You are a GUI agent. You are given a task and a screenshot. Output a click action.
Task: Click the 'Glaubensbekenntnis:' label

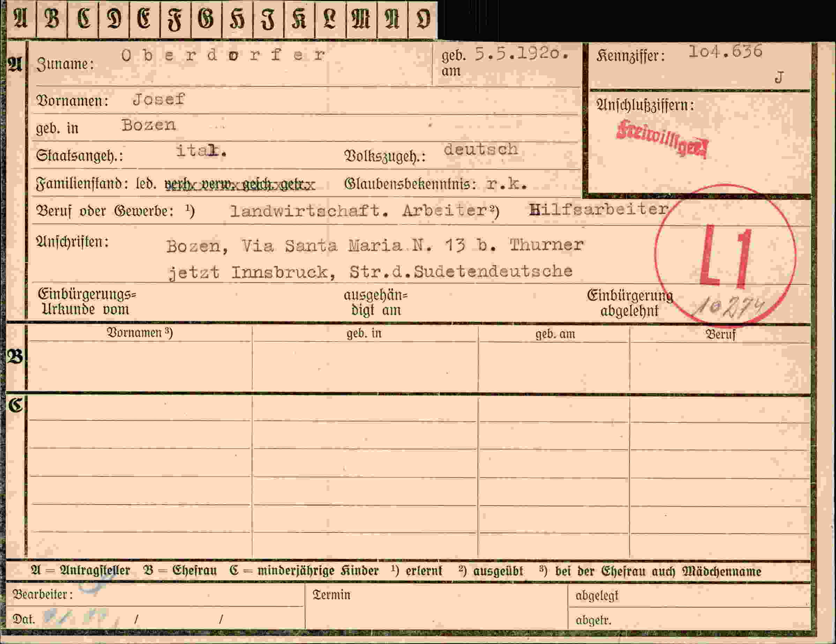point(410,184)
